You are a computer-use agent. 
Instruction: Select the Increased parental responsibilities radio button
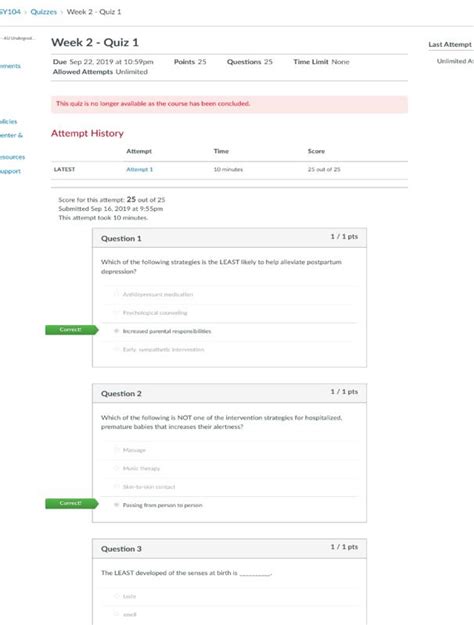116,331
